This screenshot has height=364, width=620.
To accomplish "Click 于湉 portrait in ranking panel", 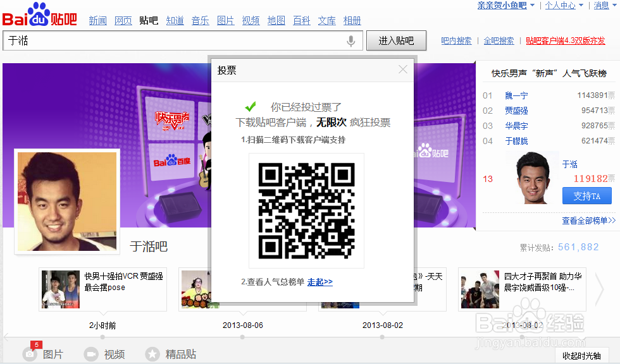I will [532, 178].
